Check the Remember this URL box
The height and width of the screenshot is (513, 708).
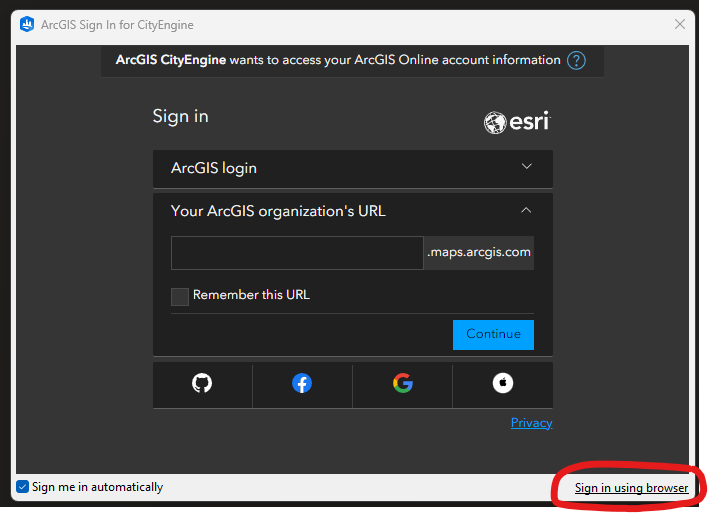tap(180, 297)
